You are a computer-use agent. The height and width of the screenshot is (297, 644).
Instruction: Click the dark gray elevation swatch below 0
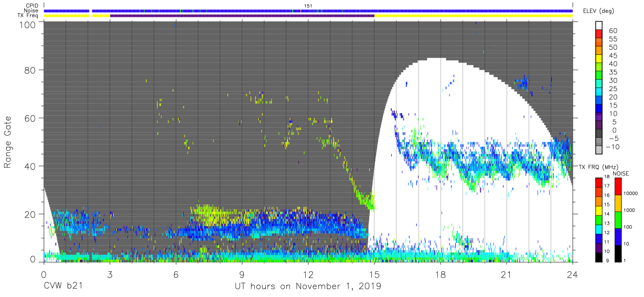pos(600,134)
